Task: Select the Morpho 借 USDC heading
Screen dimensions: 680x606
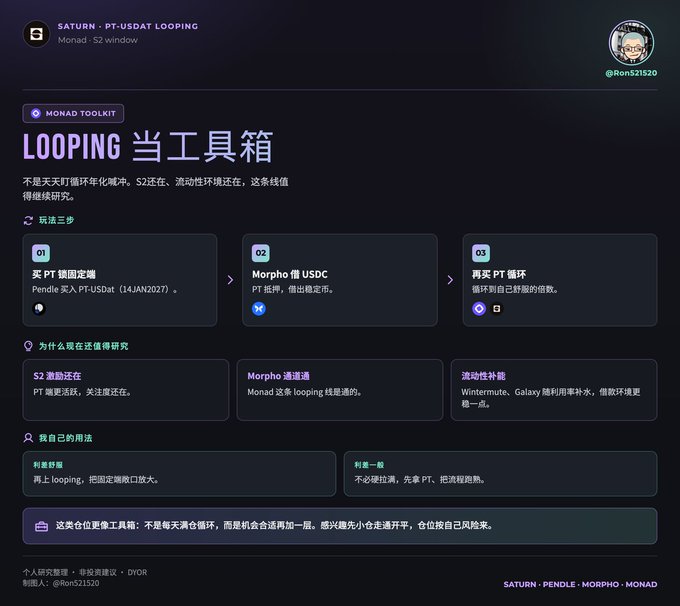Action: 290,274
